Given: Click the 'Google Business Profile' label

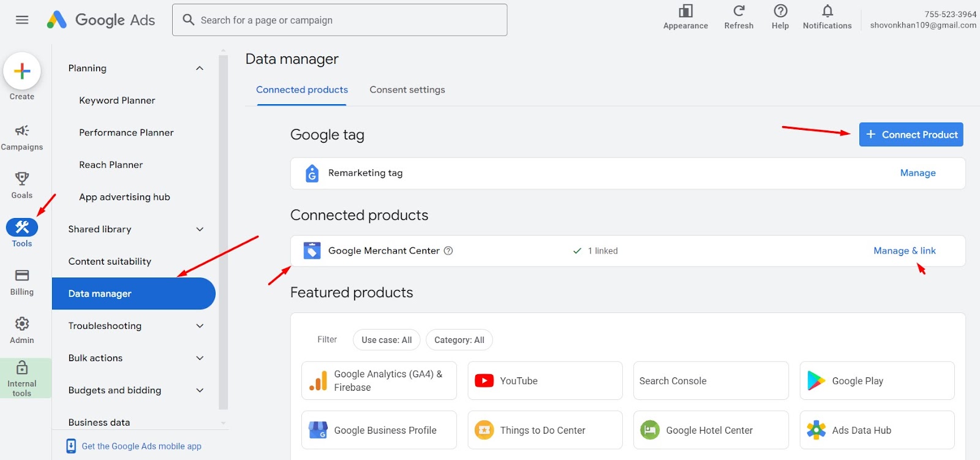Looking at the screenshot, I should tap(385, 430).
